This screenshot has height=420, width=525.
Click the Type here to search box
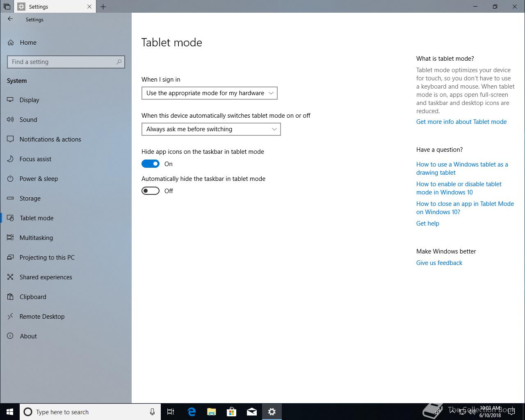click(x=90, y=412)
